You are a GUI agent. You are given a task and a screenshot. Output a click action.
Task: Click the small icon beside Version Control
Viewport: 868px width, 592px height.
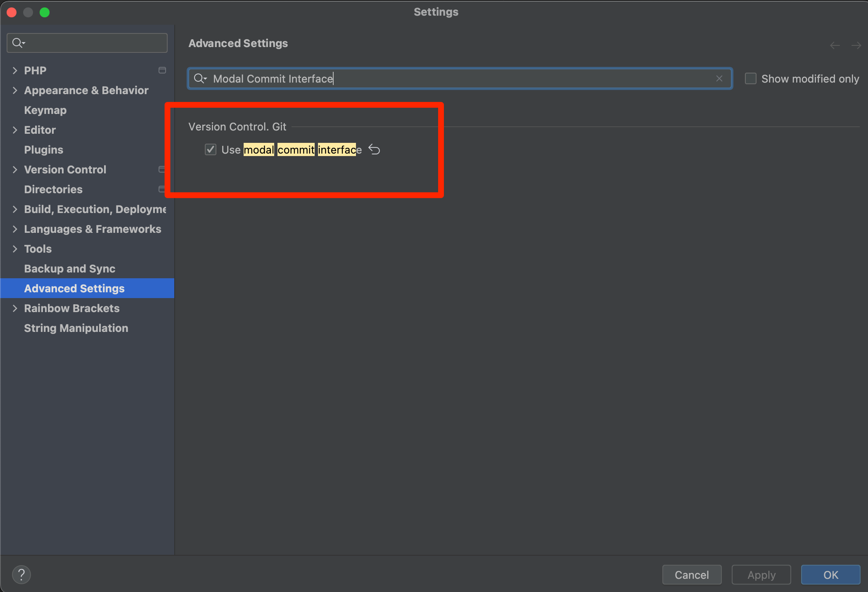coord(162,169)
